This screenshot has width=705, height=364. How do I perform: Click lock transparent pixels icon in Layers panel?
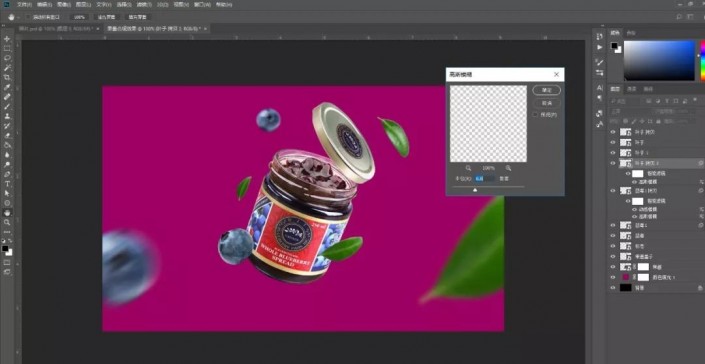tap(626, 121)
